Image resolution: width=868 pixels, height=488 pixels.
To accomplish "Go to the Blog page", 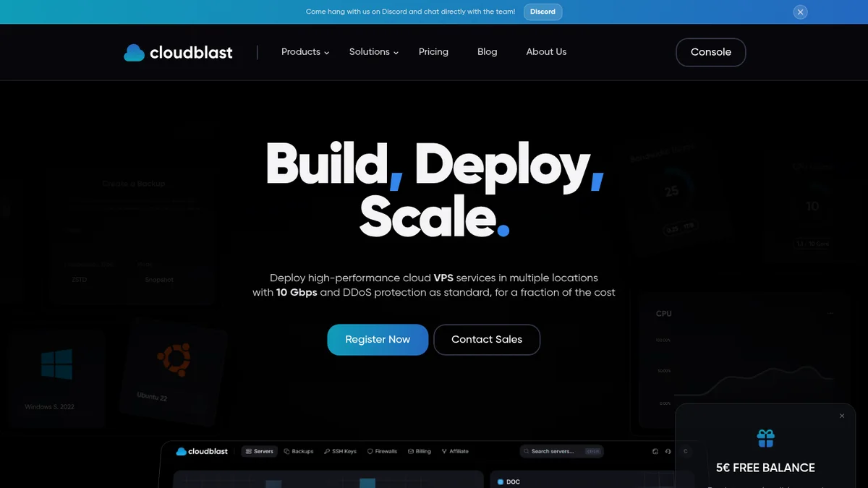I will coord(488,52).
